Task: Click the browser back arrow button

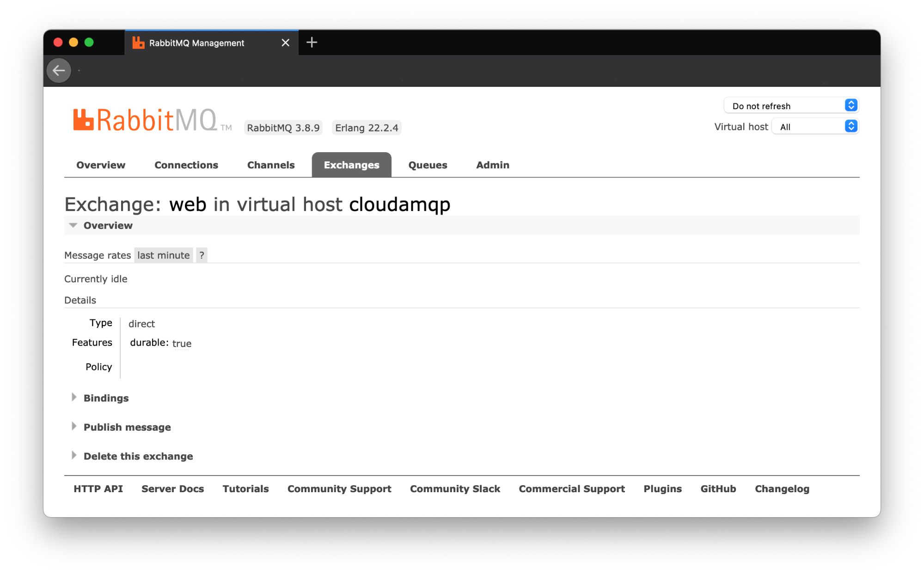Action: pyautogui.click(x=59, y=70)
